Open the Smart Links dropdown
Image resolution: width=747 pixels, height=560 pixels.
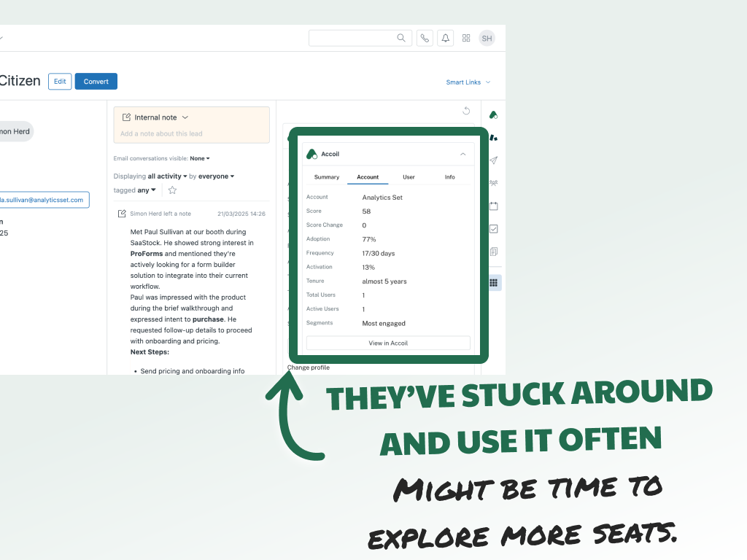point(468,82)
